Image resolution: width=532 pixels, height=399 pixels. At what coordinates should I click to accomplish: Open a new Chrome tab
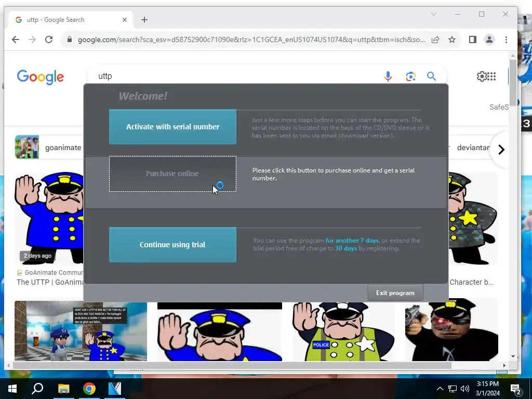click(x=144, y=20)
